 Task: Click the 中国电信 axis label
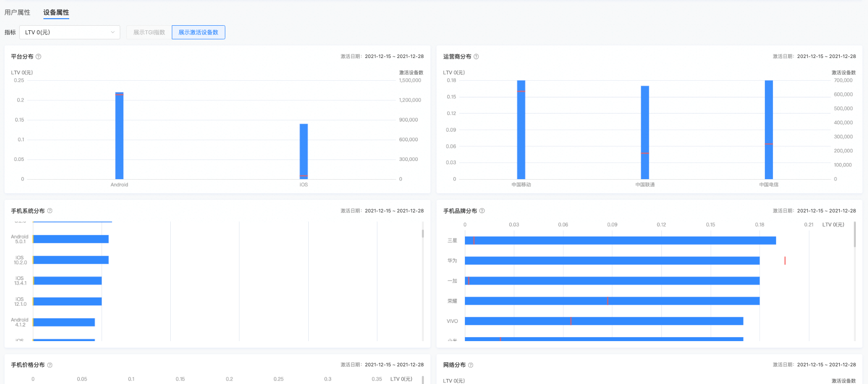[769, 185]
